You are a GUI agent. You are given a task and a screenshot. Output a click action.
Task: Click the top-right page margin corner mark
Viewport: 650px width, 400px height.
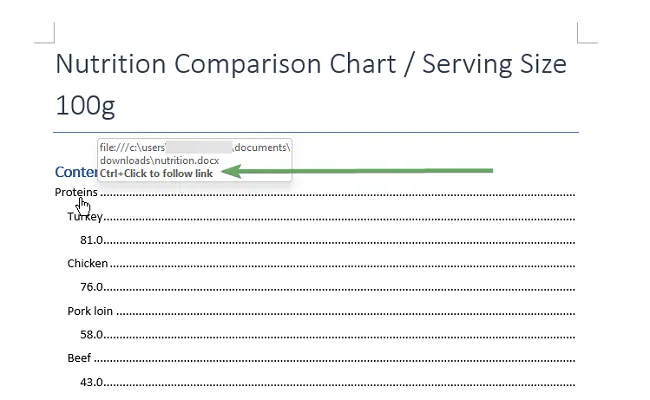click(587, 33)
